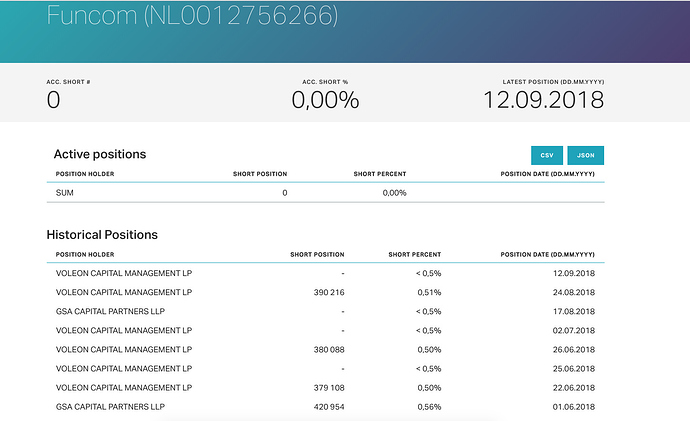
Task: Select the latest position date 12.09.2018
Action: [543, 100]
